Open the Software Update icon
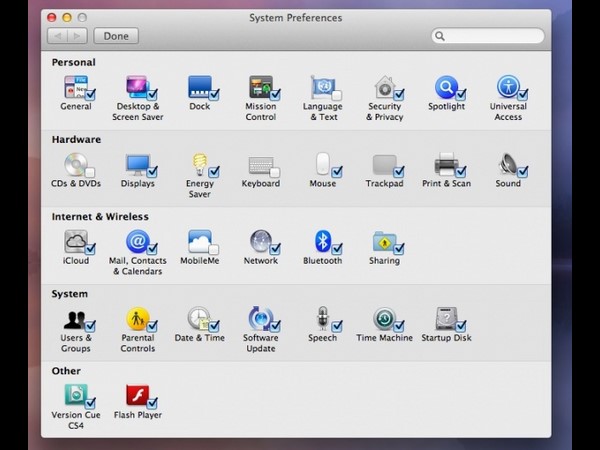This screenshot has width=600, height=450. [x=261, y=319]
